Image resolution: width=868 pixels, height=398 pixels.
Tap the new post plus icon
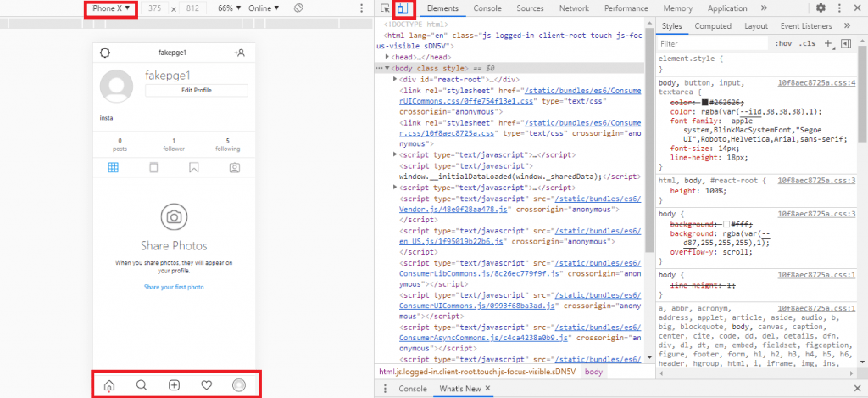(x=174, y=385)
